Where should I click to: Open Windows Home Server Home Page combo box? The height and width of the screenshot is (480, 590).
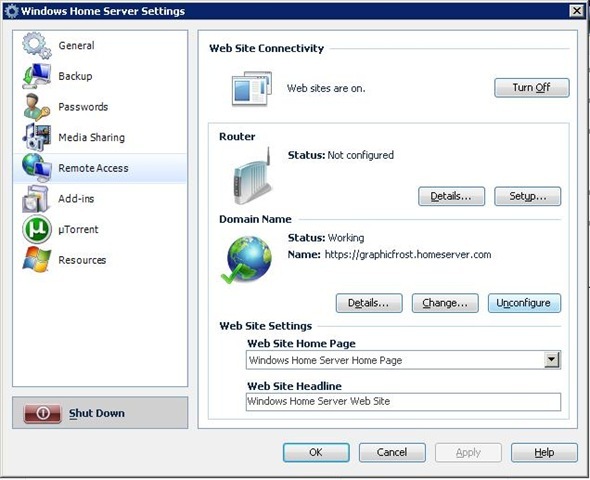click(403, 360)
